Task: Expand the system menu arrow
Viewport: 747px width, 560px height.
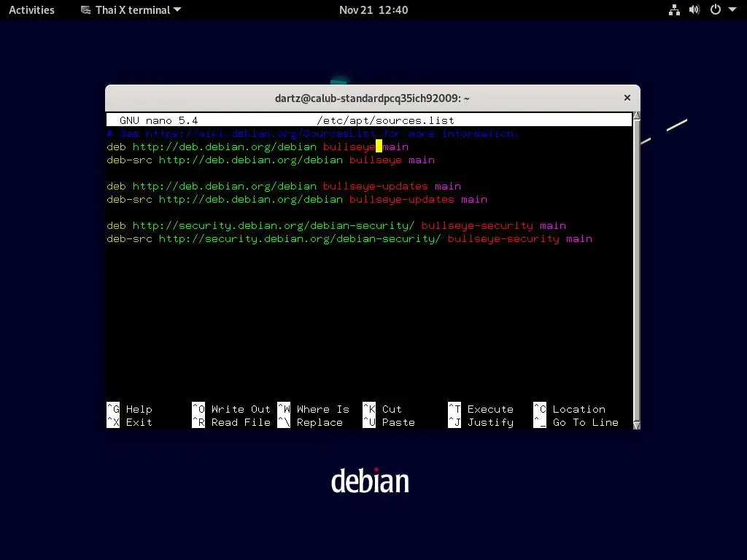Action: tap(732, 9)
